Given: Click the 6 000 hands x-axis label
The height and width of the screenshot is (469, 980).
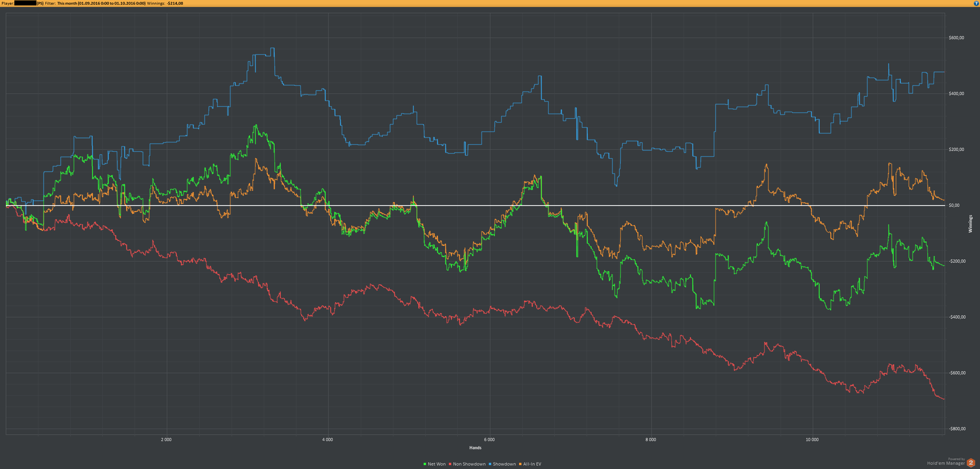Looking at the screenshot, I should click(x=489, y=440).
